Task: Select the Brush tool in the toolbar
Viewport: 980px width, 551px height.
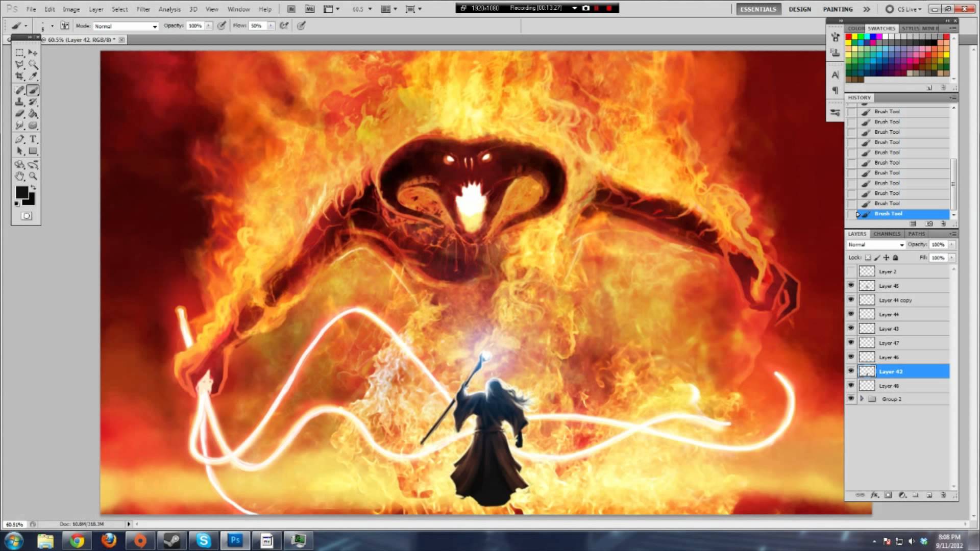Action: click(33, 90)
